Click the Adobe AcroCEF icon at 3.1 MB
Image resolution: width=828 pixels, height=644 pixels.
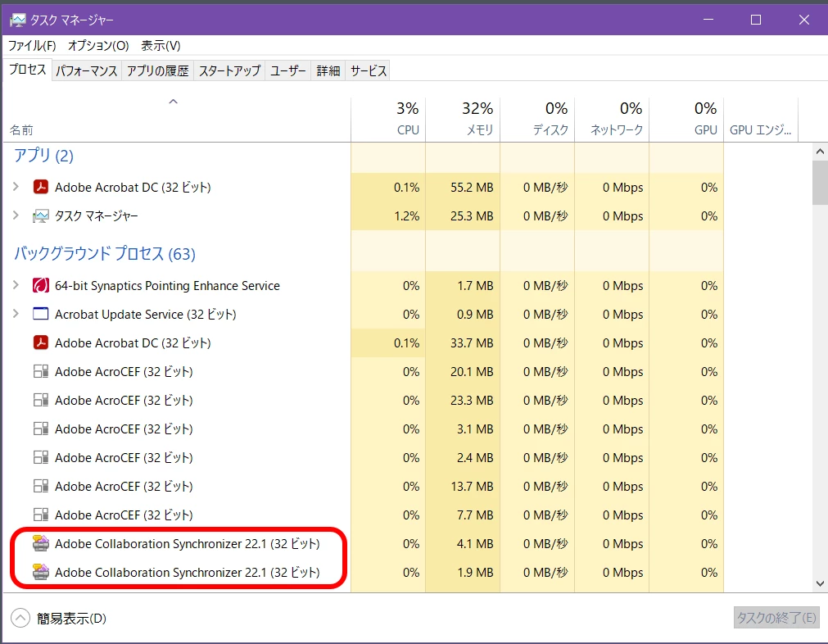[x=41, y=429]
